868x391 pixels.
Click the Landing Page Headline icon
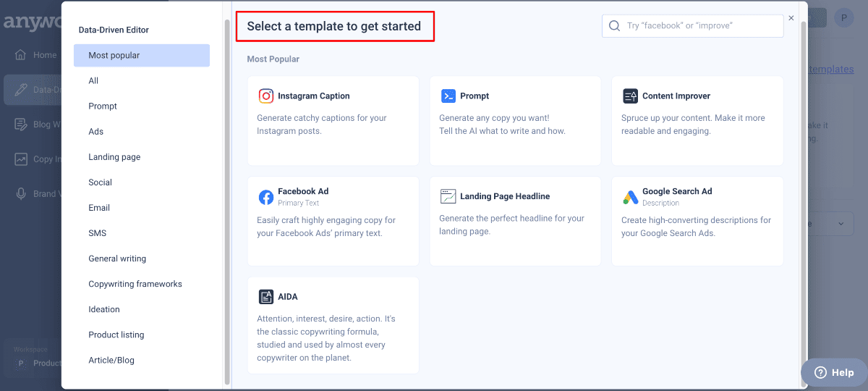point(448,197)
